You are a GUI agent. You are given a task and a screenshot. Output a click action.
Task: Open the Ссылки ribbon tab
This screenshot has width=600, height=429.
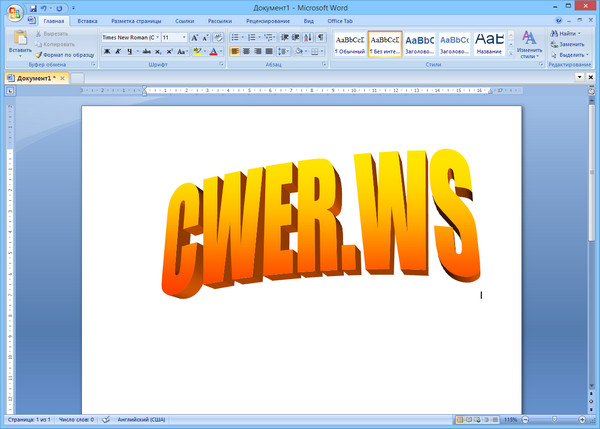[x=184, y=21]
